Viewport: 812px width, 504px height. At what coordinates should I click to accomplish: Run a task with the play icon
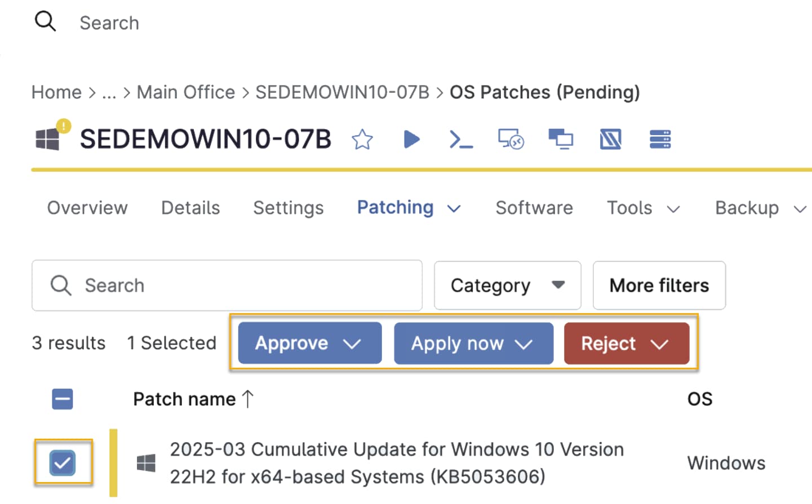tap(411, 139)
